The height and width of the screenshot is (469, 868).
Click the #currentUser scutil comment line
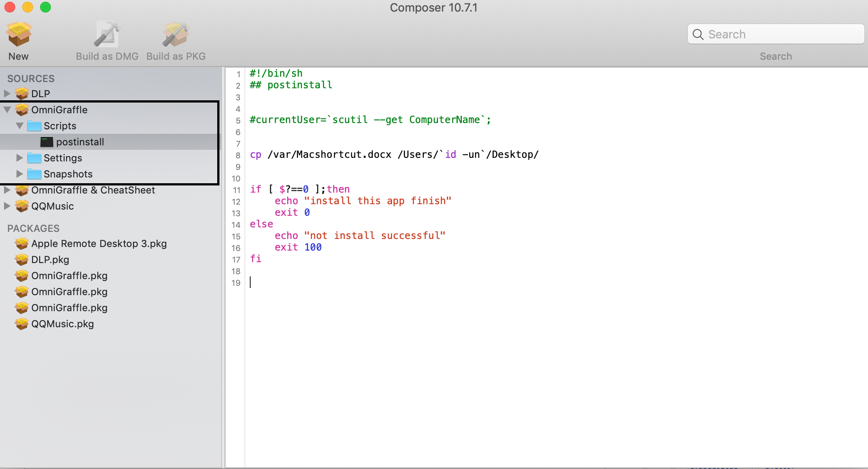(x=370, y=120)
